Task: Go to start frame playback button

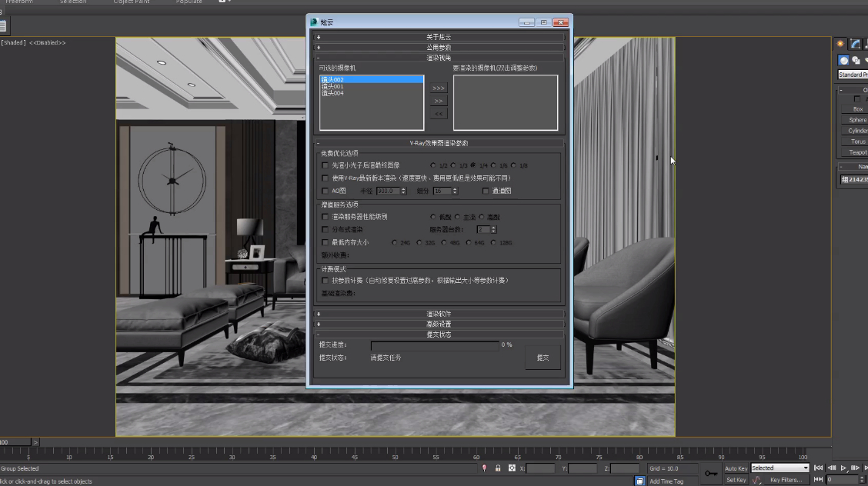Action: point(818,468)
